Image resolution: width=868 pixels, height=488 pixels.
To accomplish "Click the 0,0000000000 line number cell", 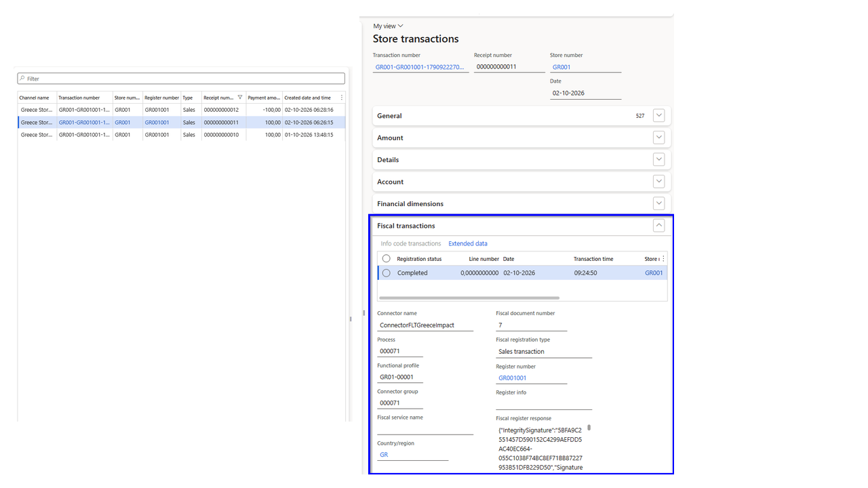I will pyautogui.click(x=479, y=273).
